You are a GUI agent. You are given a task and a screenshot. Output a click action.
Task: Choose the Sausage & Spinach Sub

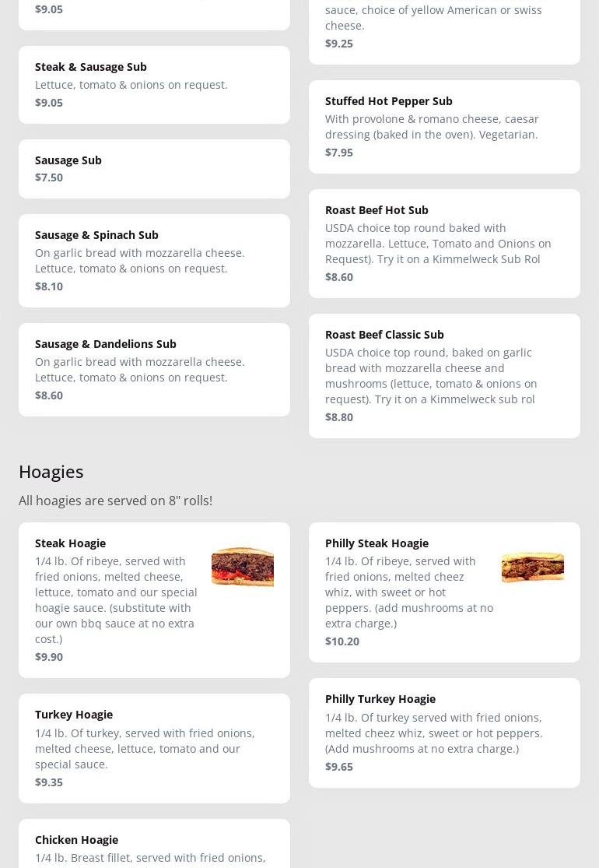(x=154, y=260)
